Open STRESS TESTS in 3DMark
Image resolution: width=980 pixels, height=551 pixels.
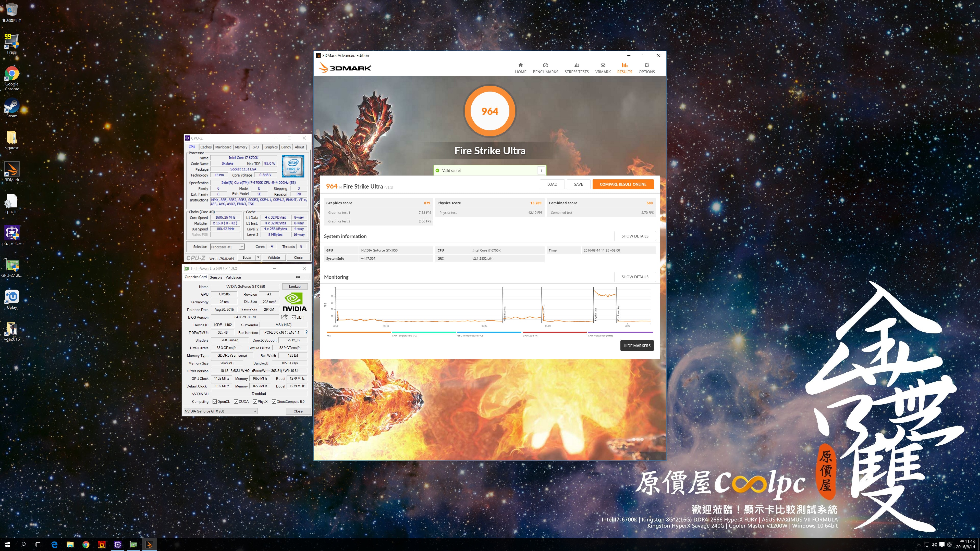point(576,68)
